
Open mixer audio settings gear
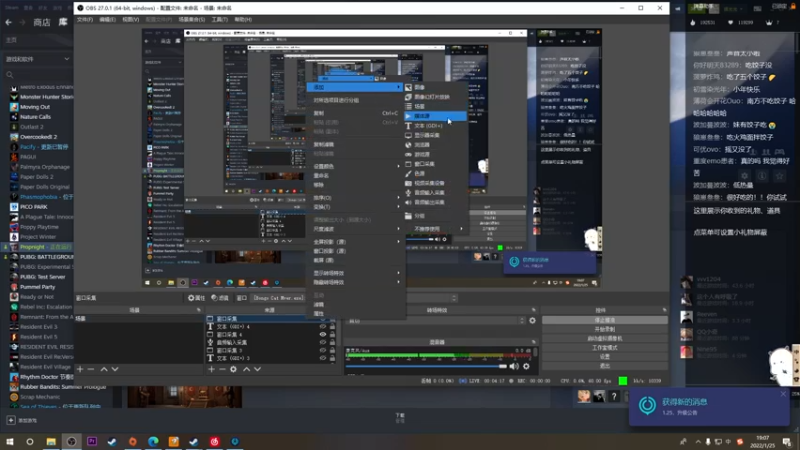click(526, 366)
